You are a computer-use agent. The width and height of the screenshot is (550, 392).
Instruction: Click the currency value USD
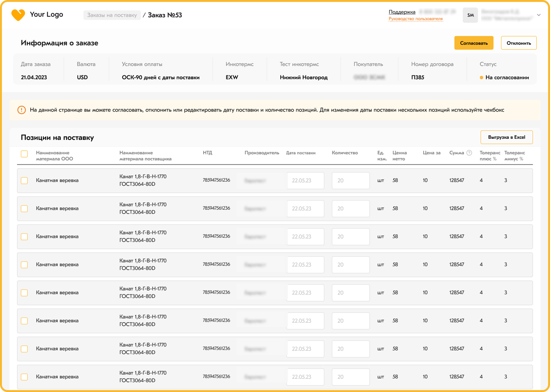[x=82, y=77]
